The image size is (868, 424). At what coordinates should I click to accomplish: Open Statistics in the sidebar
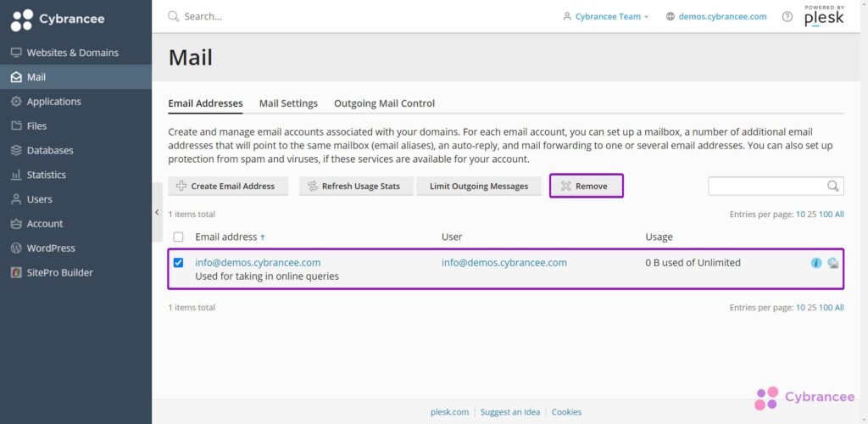click(75, 175)
